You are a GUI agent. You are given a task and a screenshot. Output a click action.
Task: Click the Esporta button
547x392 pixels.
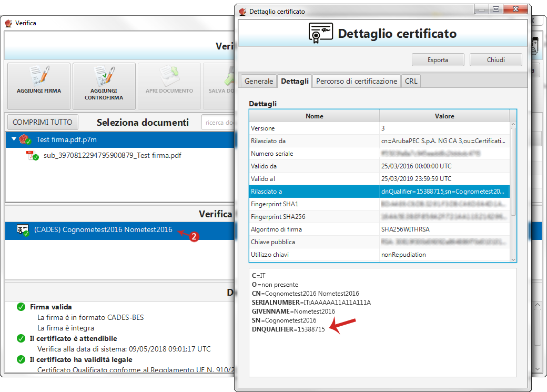pos(438,59)
